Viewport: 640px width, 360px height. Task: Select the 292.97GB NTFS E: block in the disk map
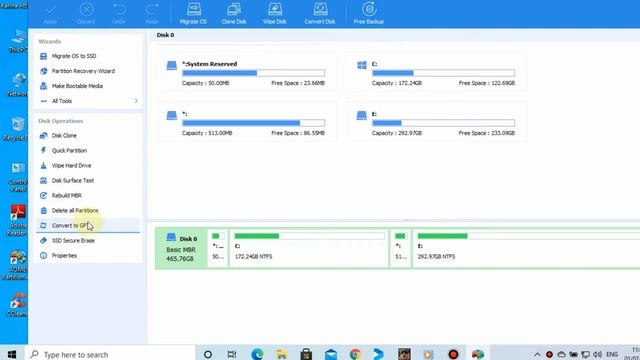527,248
